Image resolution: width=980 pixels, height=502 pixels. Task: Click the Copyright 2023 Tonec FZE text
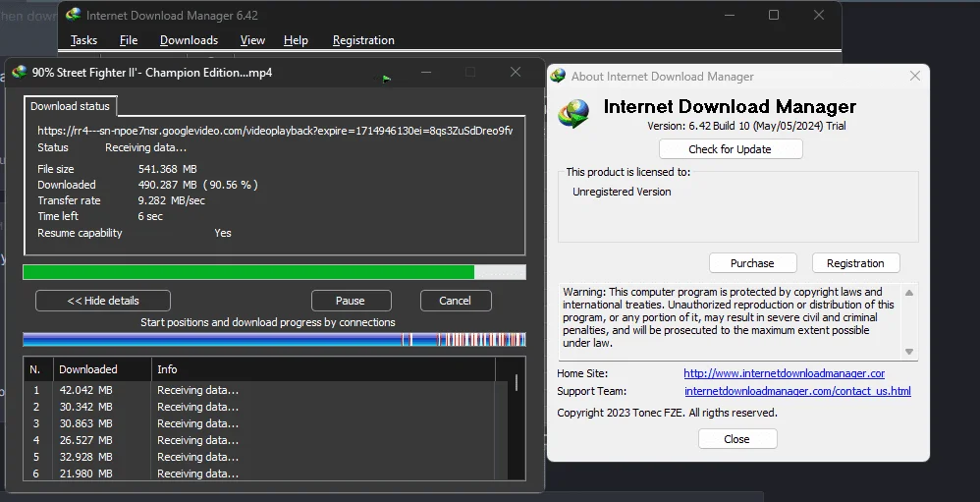(668, 413)
